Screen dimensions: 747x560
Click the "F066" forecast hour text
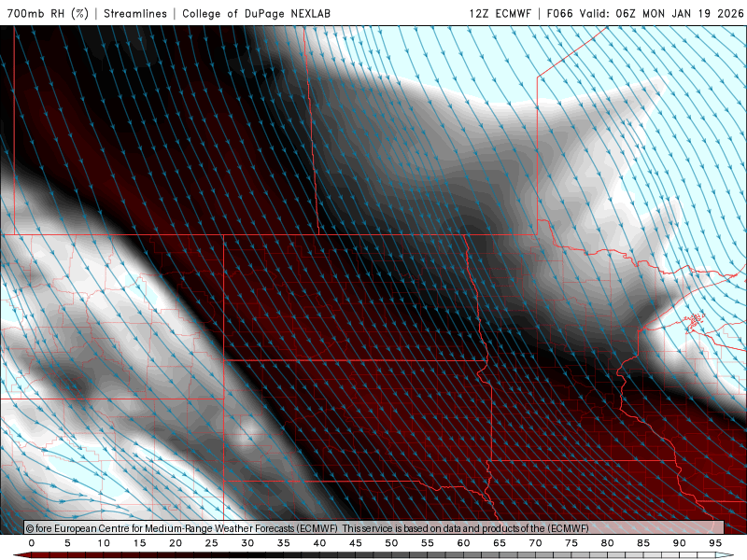pyautogui.click(x=559, y=13)
